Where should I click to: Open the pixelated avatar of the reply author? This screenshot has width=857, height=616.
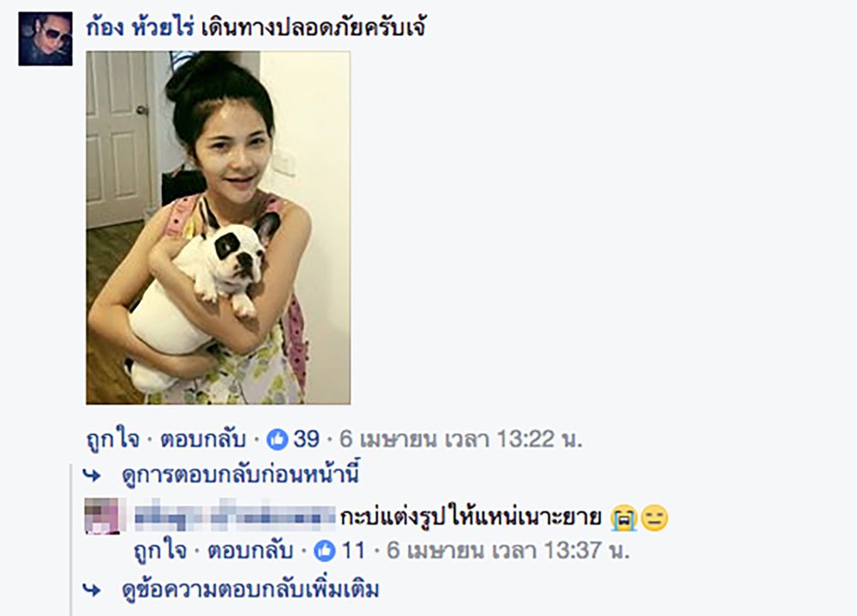[102, 516]
